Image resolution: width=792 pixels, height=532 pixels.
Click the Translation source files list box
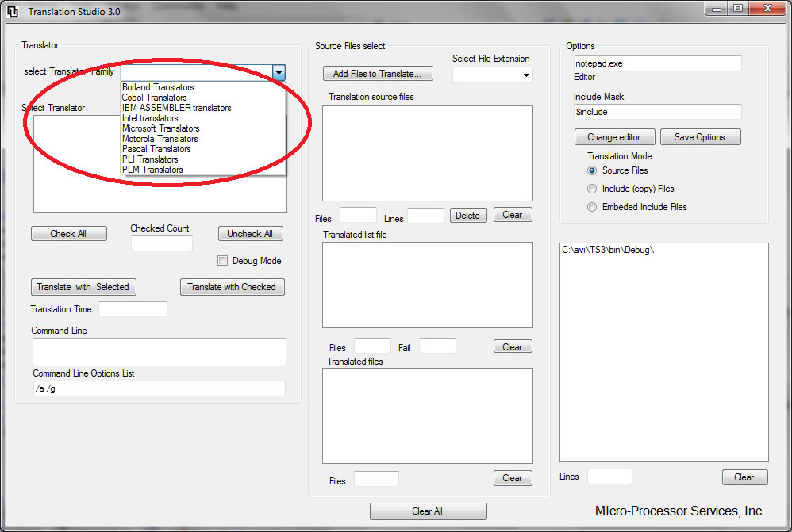[x=427, y=154]
